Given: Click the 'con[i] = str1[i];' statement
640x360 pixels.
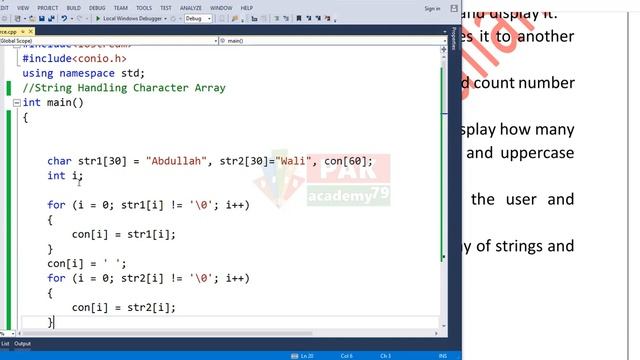Looking at the screenshot, I should pos(124,234).
